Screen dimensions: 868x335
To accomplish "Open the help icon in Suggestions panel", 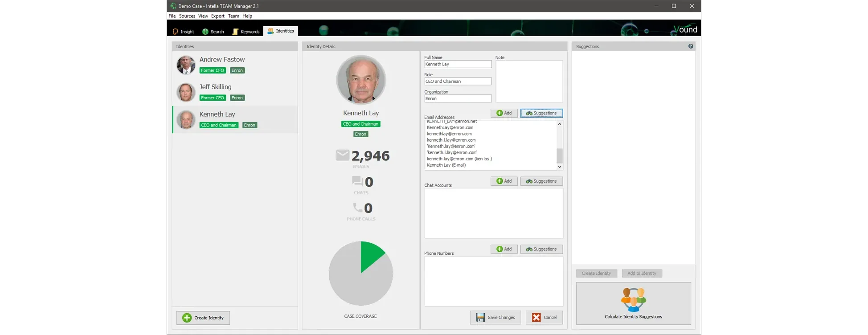I will click(x=691, y=46).
